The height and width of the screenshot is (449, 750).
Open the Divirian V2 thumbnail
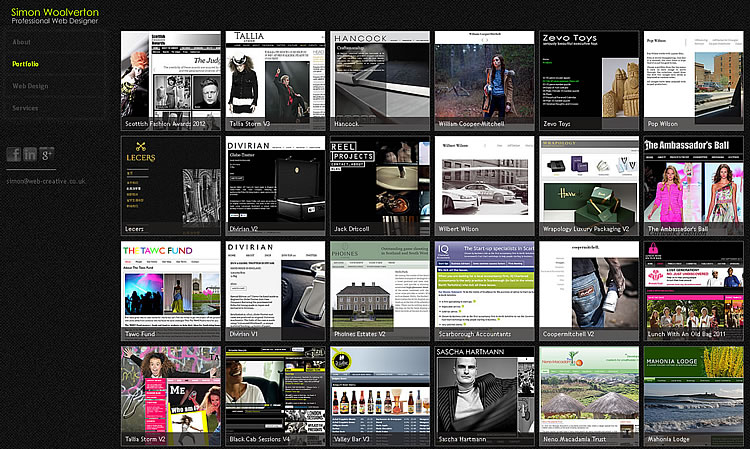click(275, 186)
